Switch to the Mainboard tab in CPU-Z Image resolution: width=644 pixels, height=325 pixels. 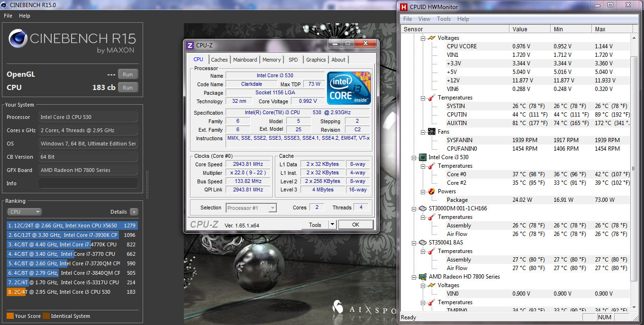pyautogui.click(x=245, y=60)
